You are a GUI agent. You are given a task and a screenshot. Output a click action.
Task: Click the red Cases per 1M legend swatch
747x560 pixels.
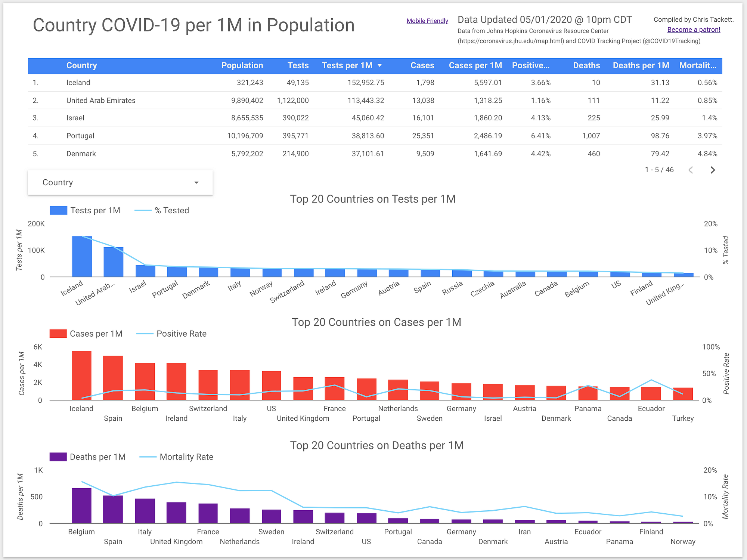[58, 334]
